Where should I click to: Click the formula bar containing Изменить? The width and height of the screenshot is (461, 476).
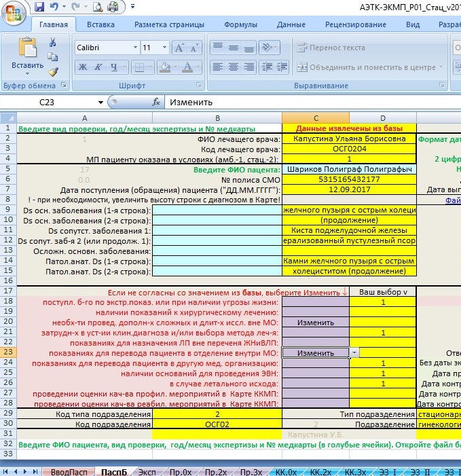312,103
